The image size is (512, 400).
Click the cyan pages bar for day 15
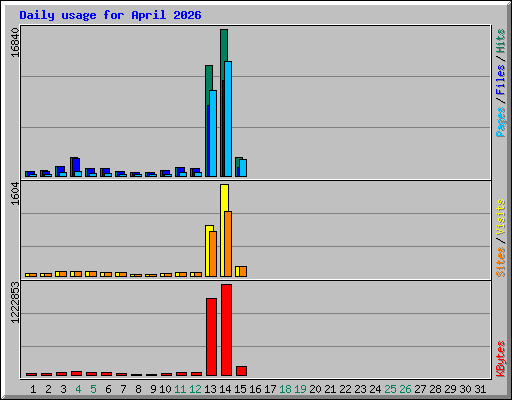coord(243,168)
